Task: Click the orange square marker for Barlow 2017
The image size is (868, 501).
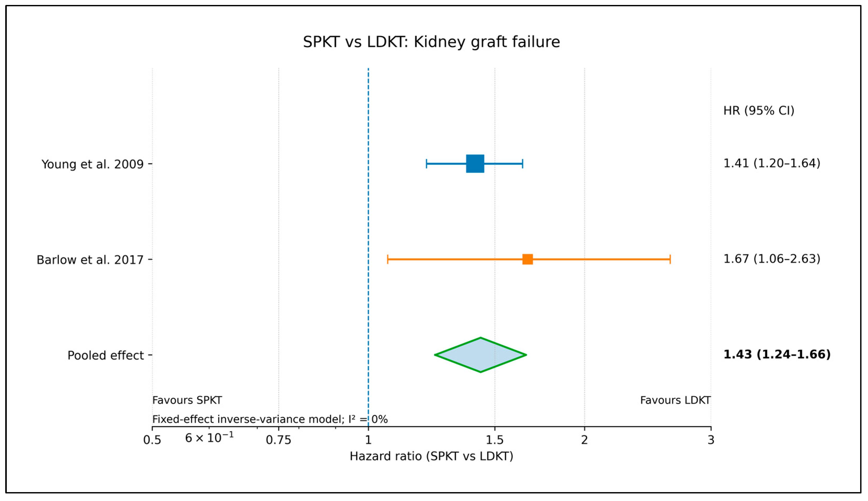Action: tap(528, 260)
